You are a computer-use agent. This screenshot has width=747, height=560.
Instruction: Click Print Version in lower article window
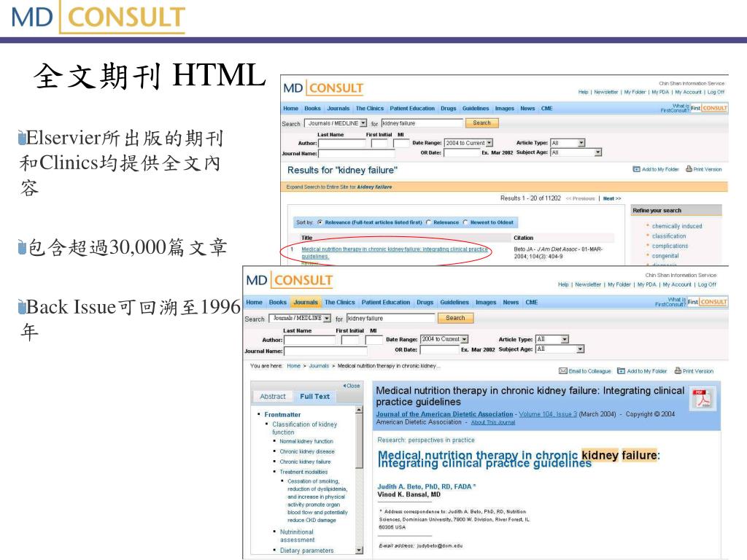point(694,371)
